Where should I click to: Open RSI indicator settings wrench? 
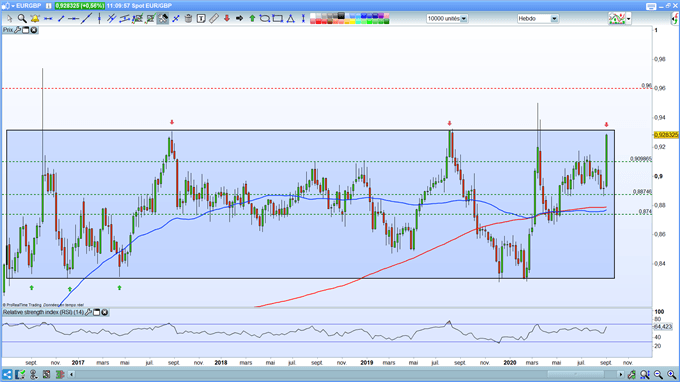pos(88,312)
